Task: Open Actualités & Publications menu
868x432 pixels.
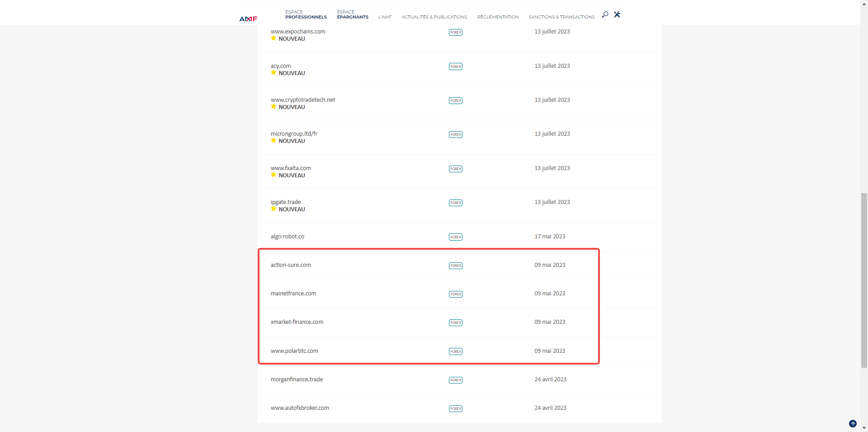Action: click(x=434, y=17)
